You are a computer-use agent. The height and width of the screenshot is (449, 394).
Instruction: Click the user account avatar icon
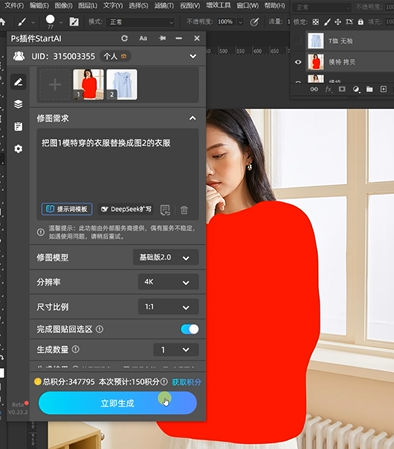(19, 56)
